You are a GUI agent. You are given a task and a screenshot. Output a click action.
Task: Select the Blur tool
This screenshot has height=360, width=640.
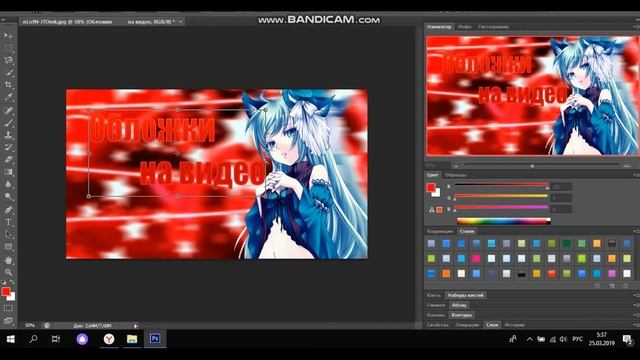click(x=8, y=184)
